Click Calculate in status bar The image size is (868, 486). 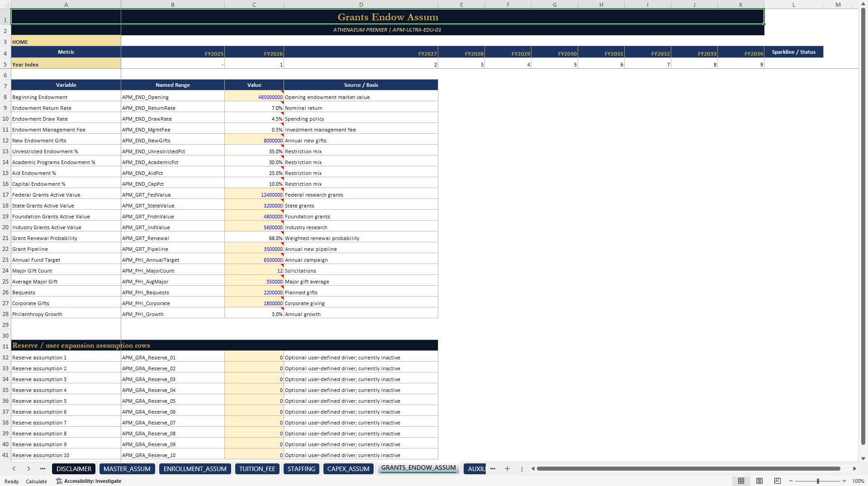coord(36,481)
